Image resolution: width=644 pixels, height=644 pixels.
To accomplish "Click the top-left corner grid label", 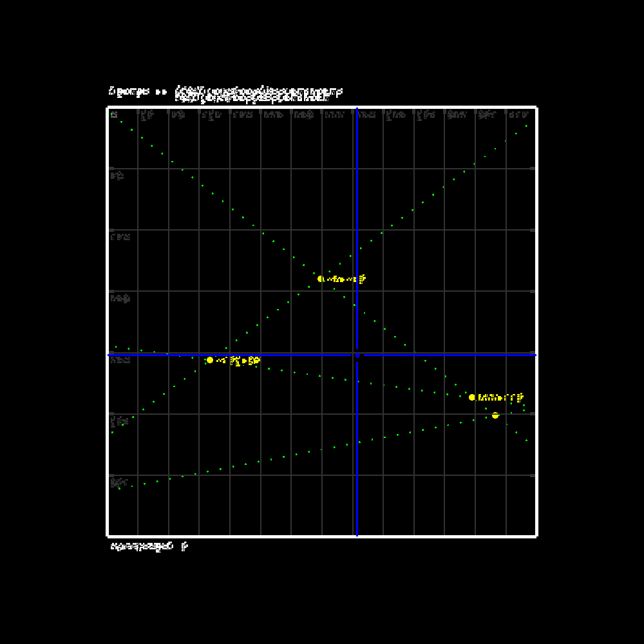I will (114, 115).
